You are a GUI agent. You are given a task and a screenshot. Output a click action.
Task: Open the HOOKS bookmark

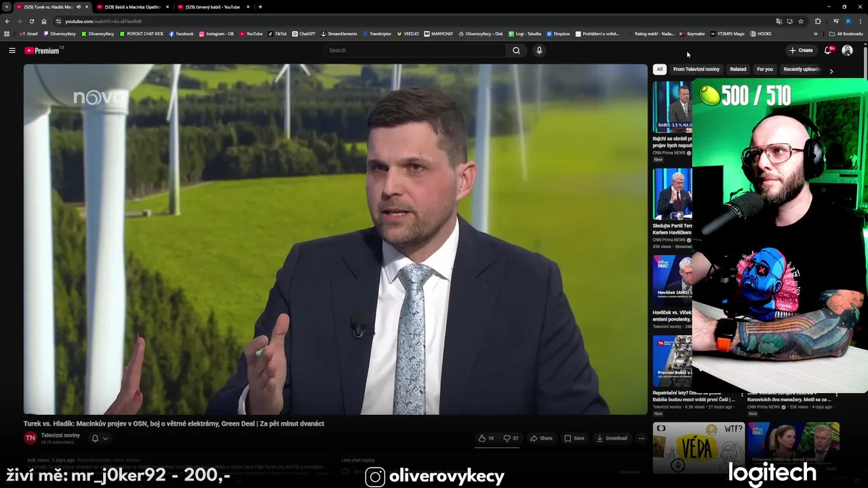coord(761,34)
